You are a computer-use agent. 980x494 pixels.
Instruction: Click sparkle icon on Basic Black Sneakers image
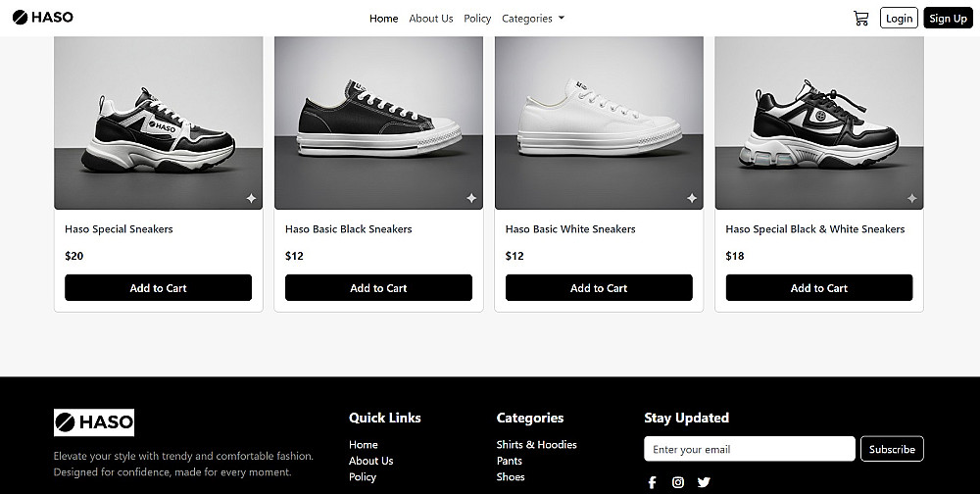tap(471, 198)
